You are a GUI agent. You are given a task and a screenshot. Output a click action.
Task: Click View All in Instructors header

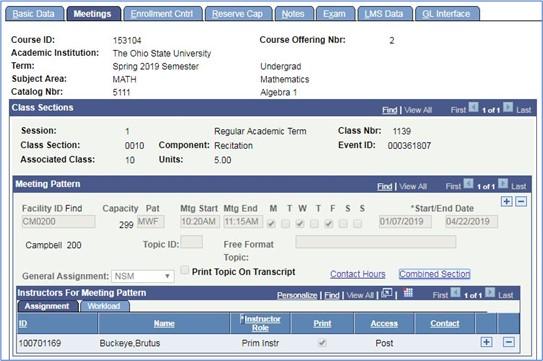(360, 295)
